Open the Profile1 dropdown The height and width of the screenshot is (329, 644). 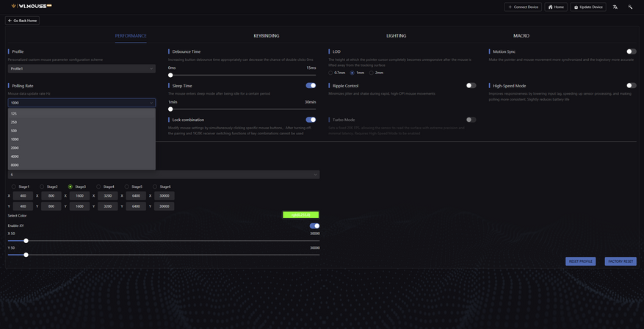tap(82, 68)
